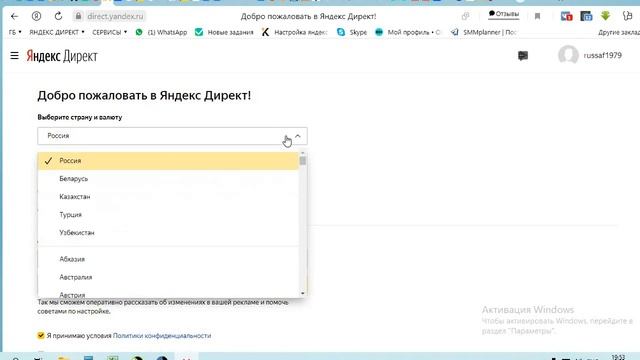Open the Политики конфиденциальности link
This screenshot has width=640, height=360.
click(162, 336)
